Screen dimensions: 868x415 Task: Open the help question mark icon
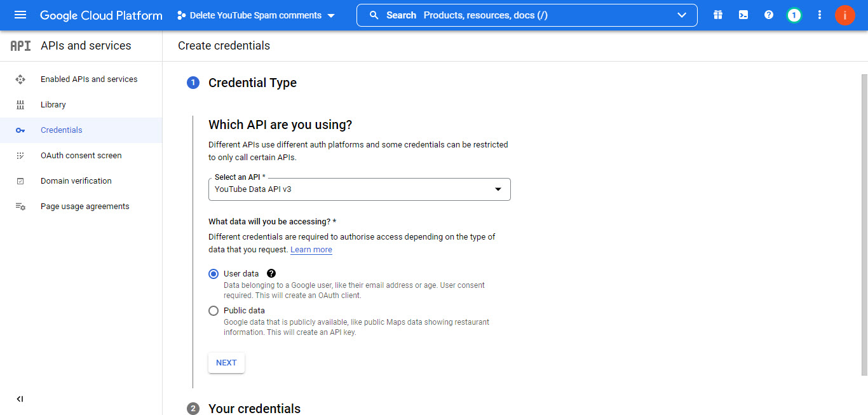pyautogui.click(x=769, y=15)
